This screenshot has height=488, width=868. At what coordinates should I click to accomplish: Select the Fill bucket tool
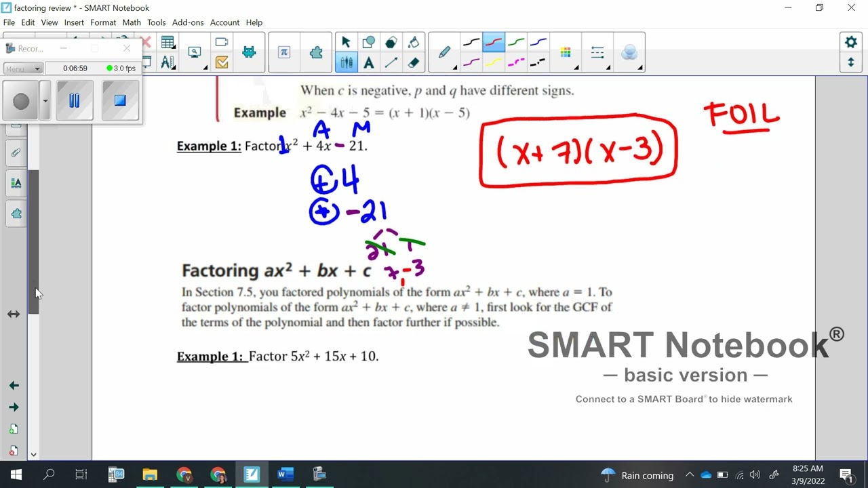click(x=414, y=42)
